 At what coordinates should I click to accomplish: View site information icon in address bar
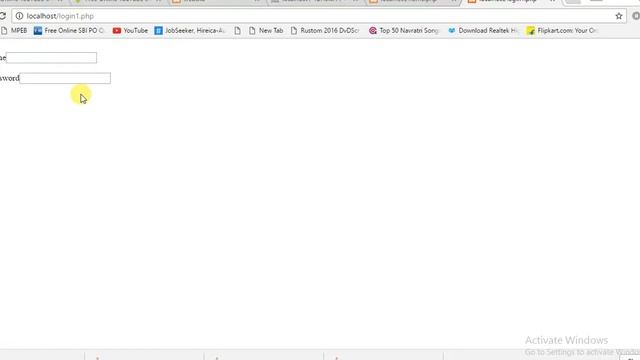point(19,16)
